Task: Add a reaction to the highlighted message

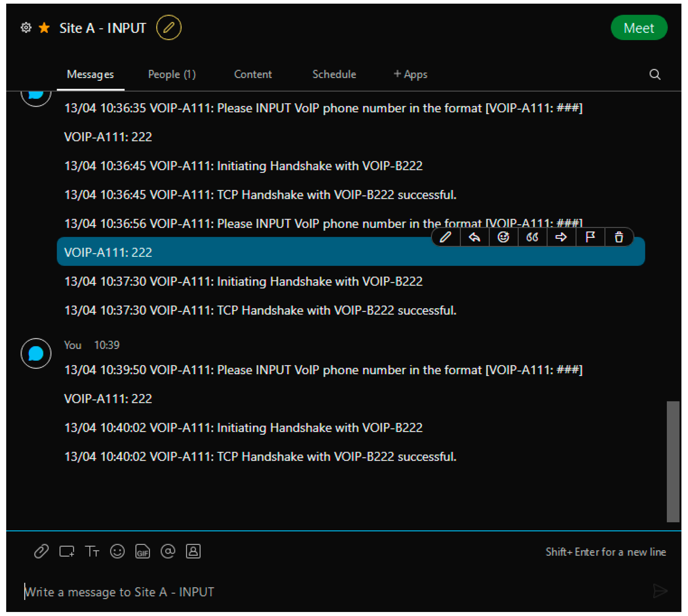Action: (x=503, y=237)
